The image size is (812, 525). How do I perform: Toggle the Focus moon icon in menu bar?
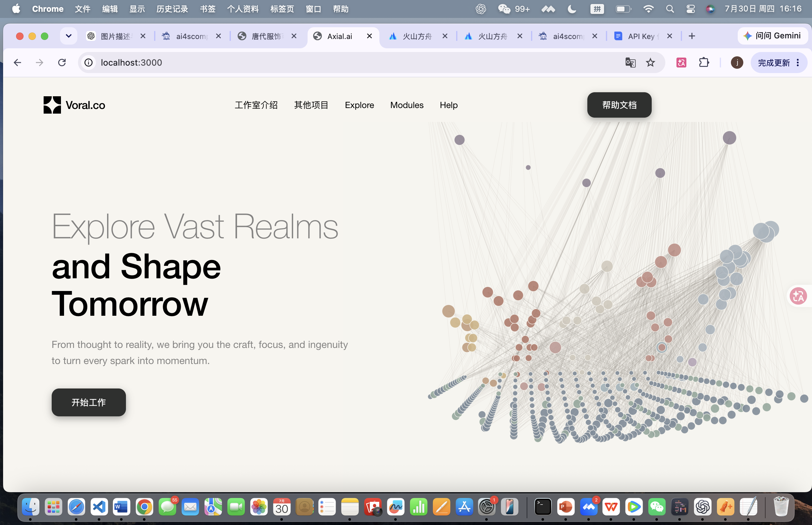click(x=572, y=9)
